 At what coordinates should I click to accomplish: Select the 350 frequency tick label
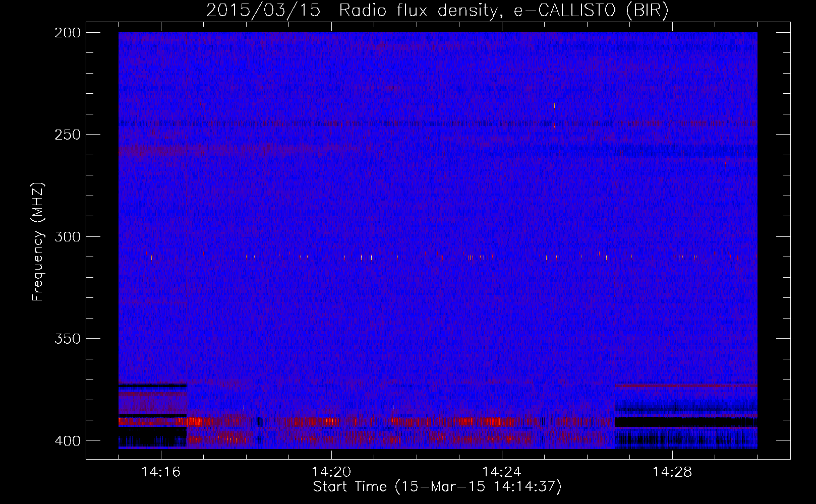pyautogui.click(x=68, y=339)
